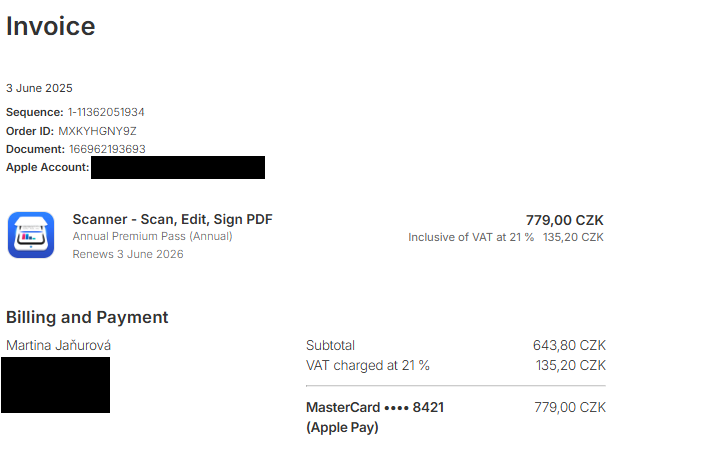Select the invoice date 3 June 2025
This screenshot has height=465, width=717.
[x=39, y=88]
